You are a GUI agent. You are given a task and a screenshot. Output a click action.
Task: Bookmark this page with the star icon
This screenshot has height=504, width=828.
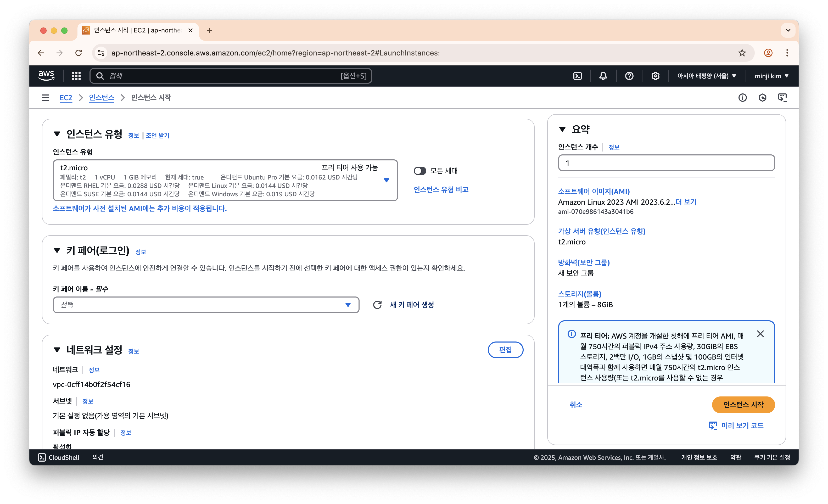pyautogui.click(x=742, y=53)
